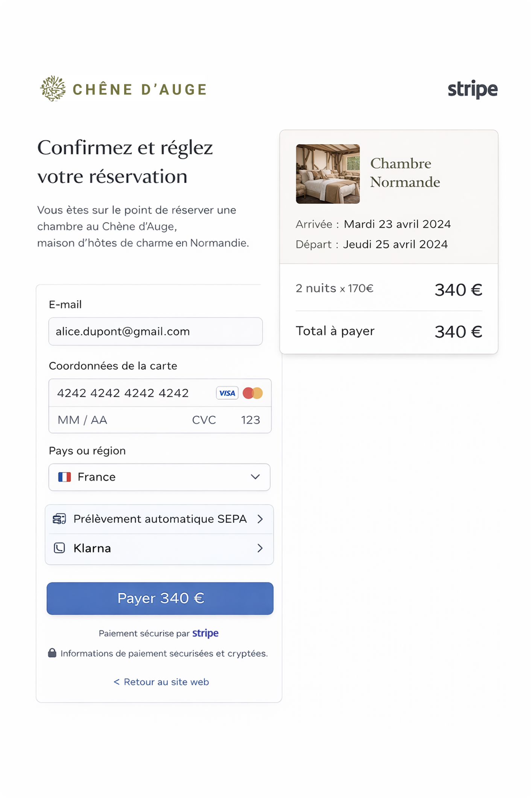Click the padlock security icon
Screen dimensions: 532x798
(x=52, y=653)
